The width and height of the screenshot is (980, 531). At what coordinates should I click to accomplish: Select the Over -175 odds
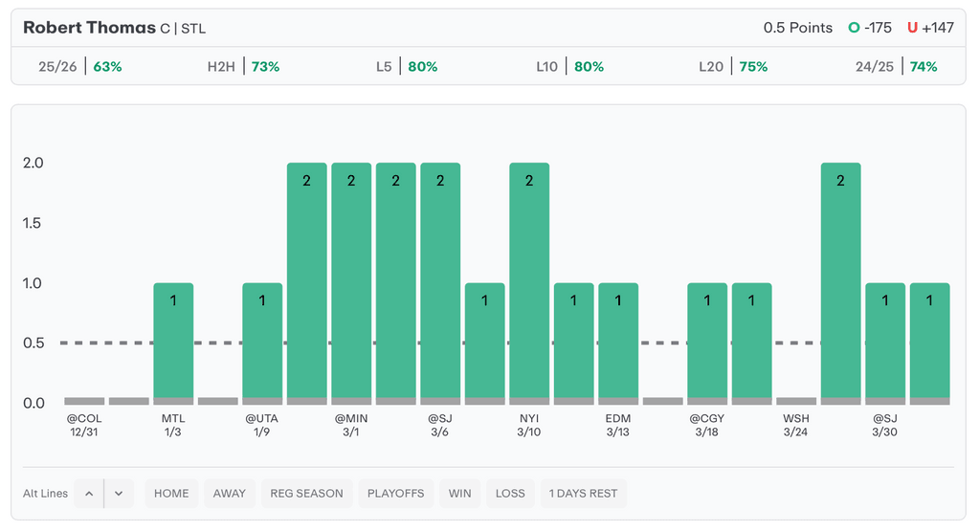point(869,28)
